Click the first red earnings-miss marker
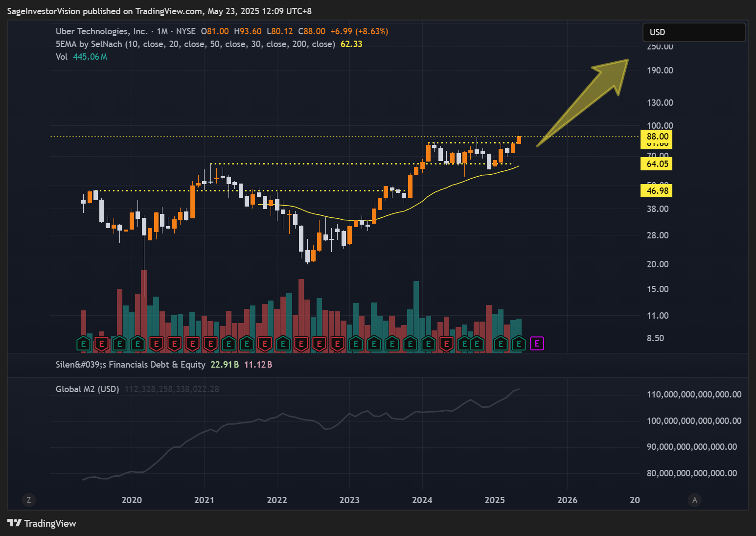 102,344
